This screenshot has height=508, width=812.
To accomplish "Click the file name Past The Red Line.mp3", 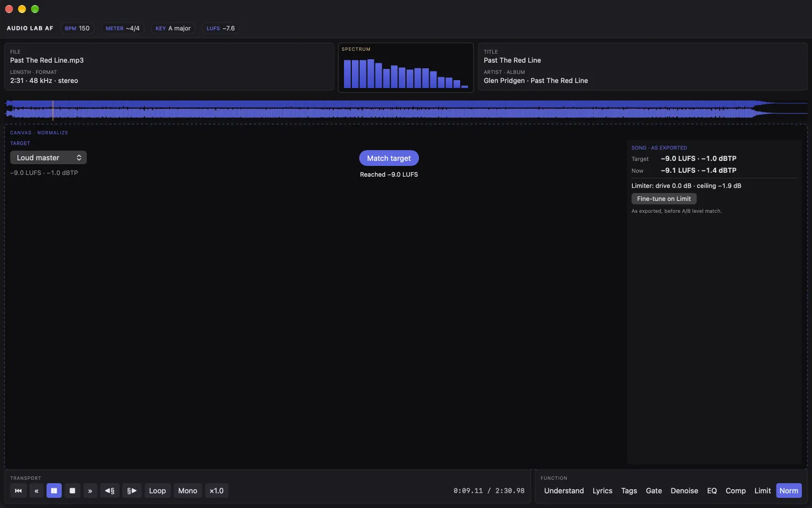I will pos(47,60).
